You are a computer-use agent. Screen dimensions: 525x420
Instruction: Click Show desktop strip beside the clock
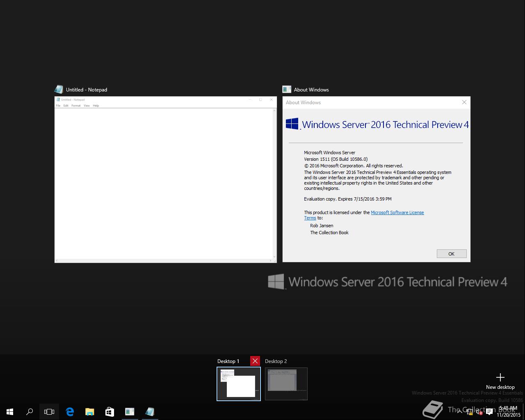524,411
